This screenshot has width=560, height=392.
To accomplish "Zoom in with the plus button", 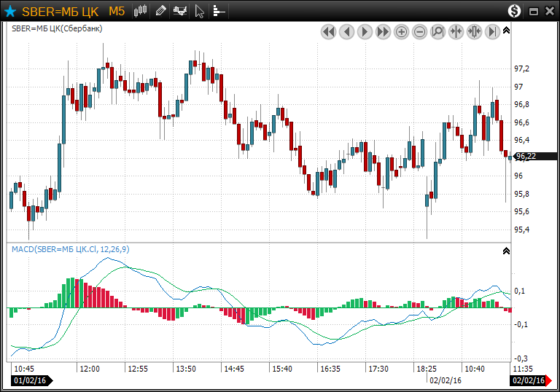I will click(x=401, y=31).
